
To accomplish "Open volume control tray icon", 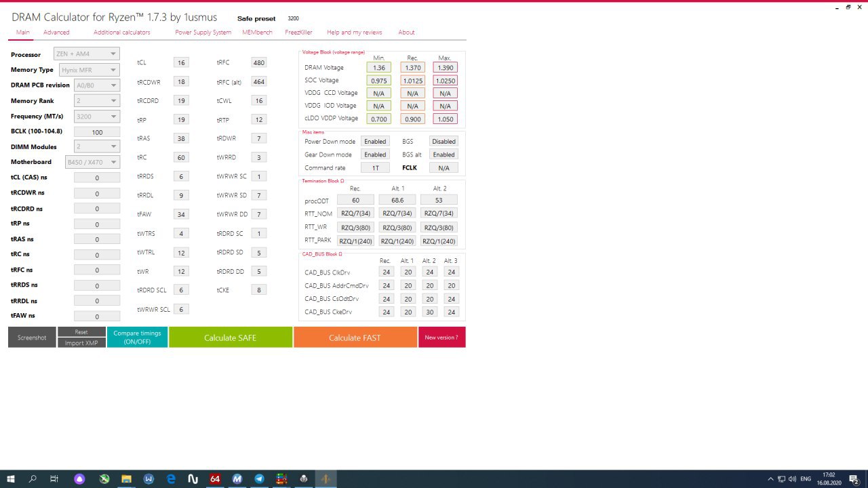I will pyautogui.click(x=793, y=479).
